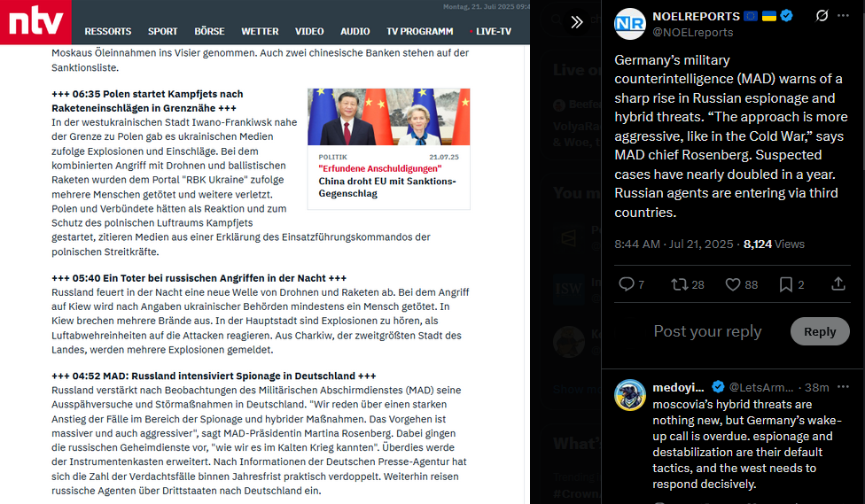Click the 8:44 AM · Jul 21, 2025 timestamp

coord(674,244)
